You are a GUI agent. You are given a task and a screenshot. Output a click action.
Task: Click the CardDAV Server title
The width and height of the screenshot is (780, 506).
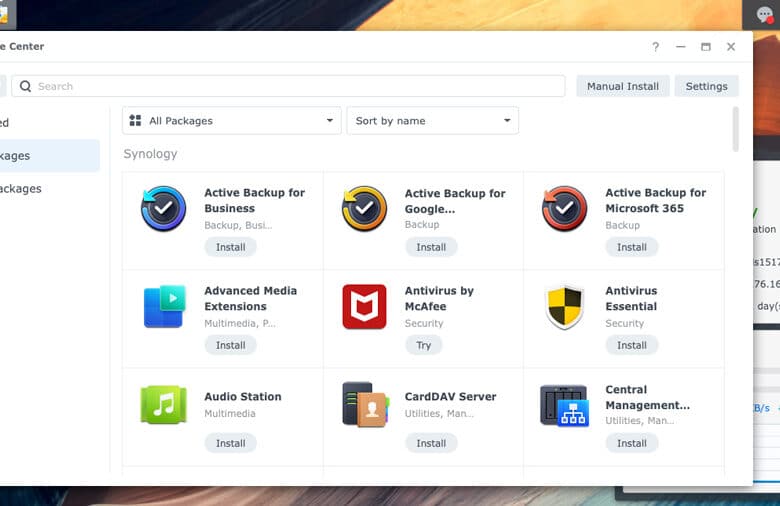point(450,397)
